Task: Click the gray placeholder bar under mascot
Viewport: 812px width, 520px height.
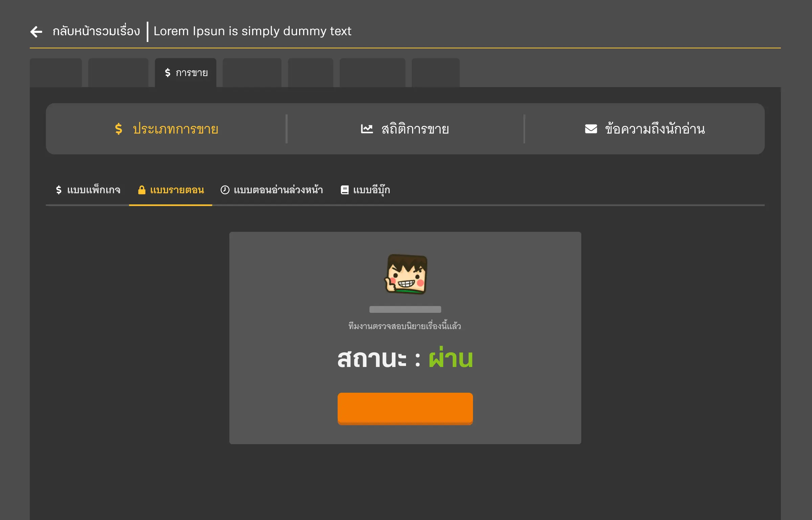Action: 405,309
